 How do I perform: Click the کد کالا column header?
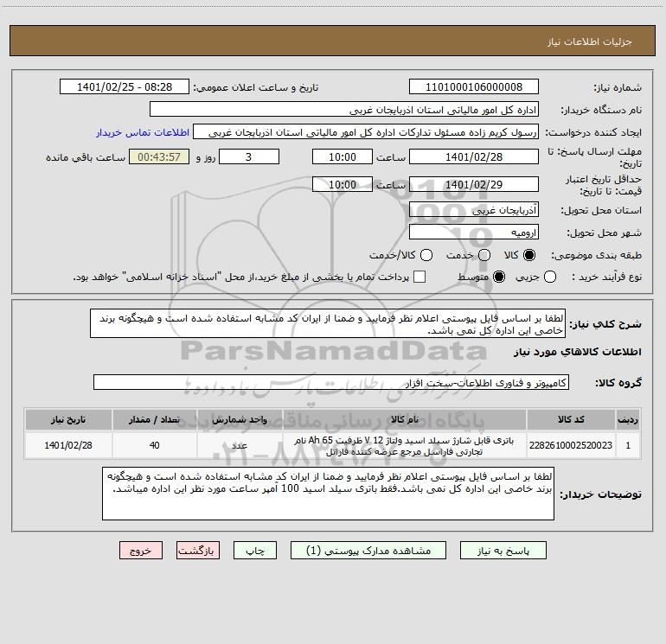[x=571, y=419]
